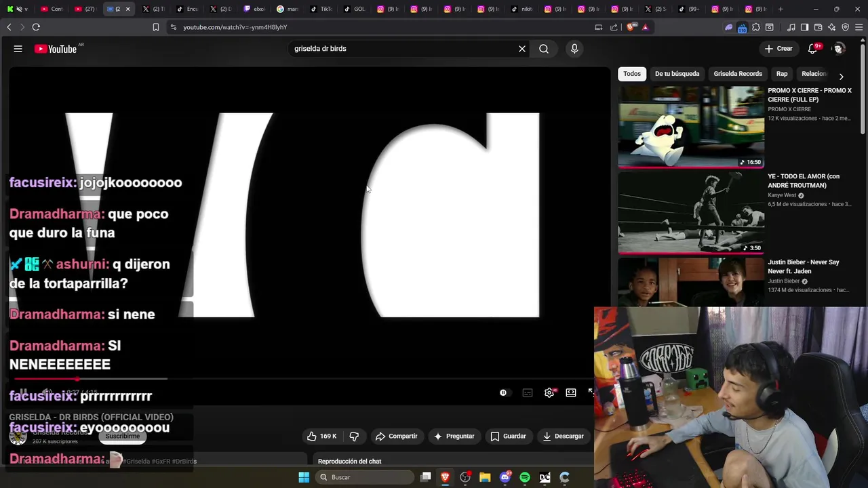The height and width of the screenshot is (488, 868).
Task: Open the browser main hamburger menu
Action: pos(859,27)
